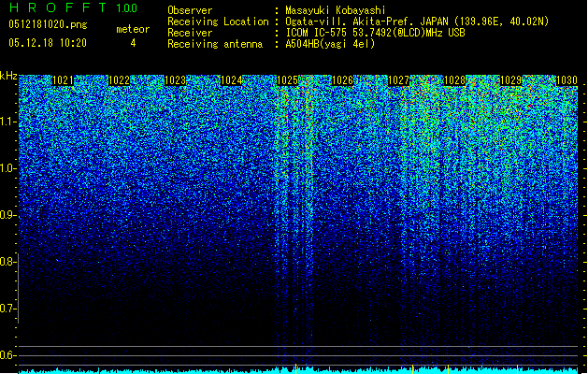The width and height of the screenshot is (588, 374).
Task: Click the 1.0 frequency axis label
Action: [8, 168]
